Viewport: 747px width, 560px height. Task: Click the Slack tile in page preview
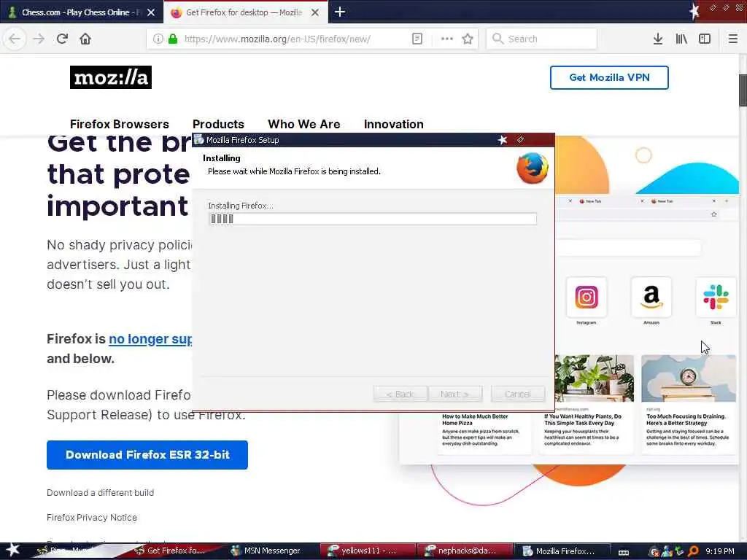(x=716, y=297)
